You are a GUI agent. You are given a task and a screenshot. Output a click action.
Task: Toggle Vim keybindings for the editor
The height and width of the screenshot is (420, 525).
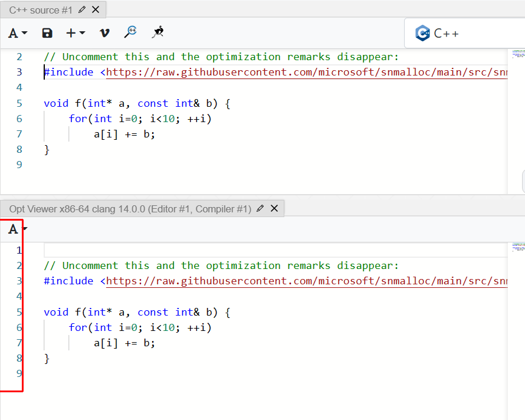[104, 33]
